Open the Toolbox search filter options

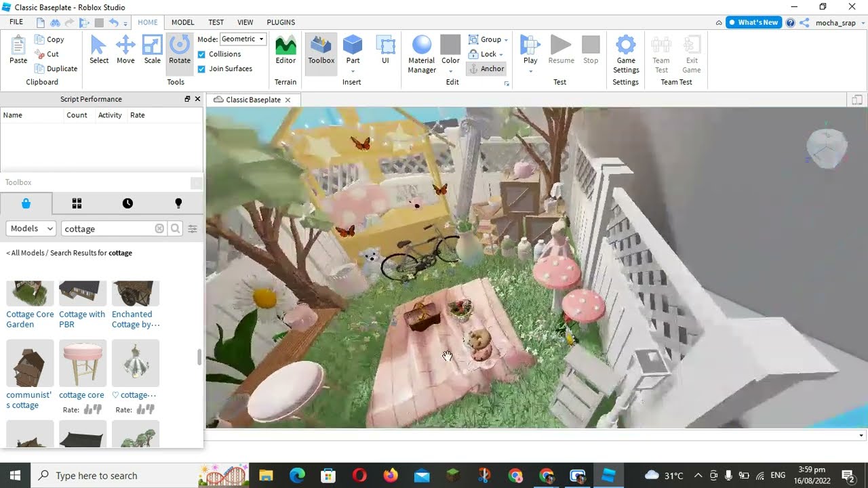click(x=193, y=228)
